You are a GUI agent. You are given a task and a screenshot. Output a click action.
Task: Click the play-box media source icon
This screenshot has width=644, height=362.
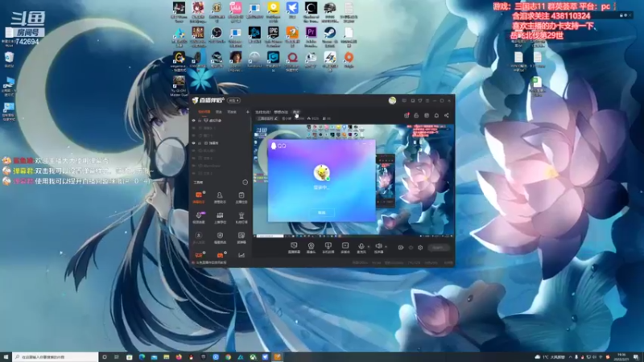point(345,247)
